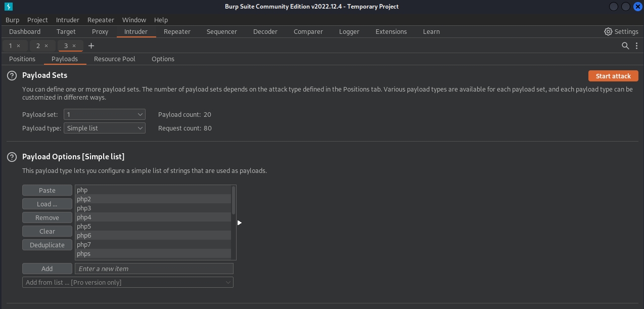Click the Payload Options help question icon
Screen dimensions: 644x309
coord(12,157)
